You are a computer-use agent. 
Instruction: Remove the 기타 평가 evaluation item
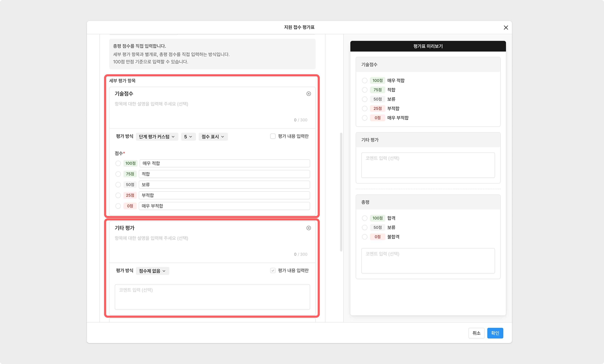309,228
